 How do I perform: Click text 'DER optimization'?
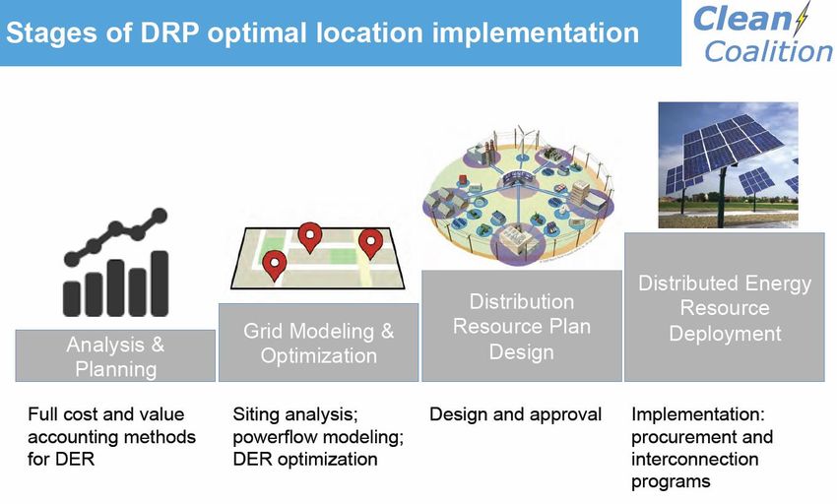coord(305,459)
